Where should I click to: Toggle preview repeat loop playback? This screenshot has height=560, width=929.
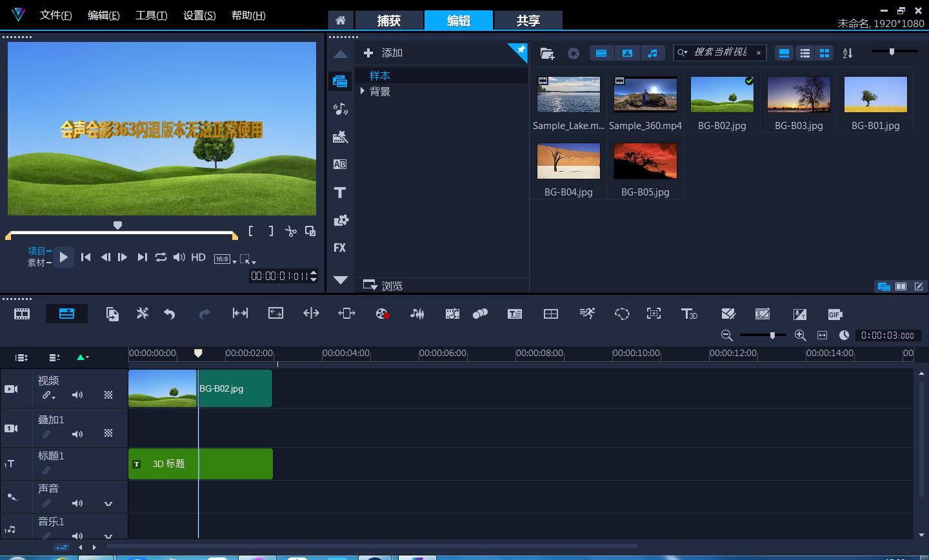click(161, 257)
